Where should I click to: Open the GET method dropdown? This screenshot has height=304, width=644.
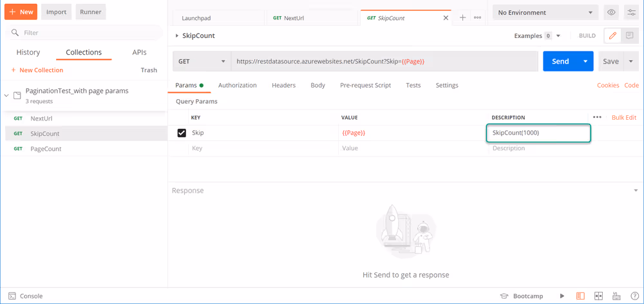[202, 61]
